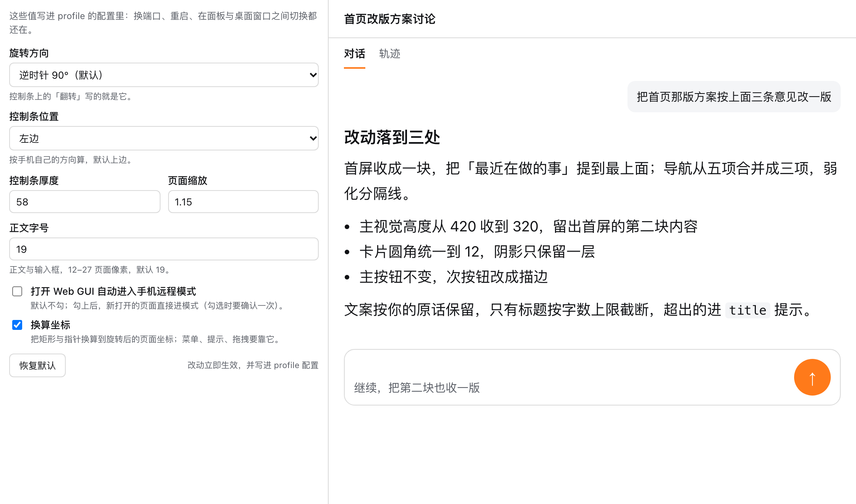This screenshot has width=856, height=504.
Task: Click the title 首页改版方案讨论
Action: [390, 19]
